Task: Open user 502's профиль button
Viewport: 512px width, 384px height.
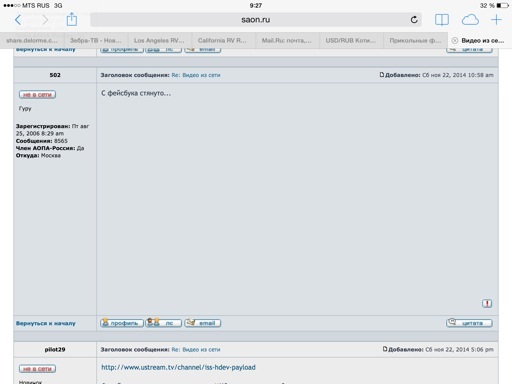Action: 122,323
